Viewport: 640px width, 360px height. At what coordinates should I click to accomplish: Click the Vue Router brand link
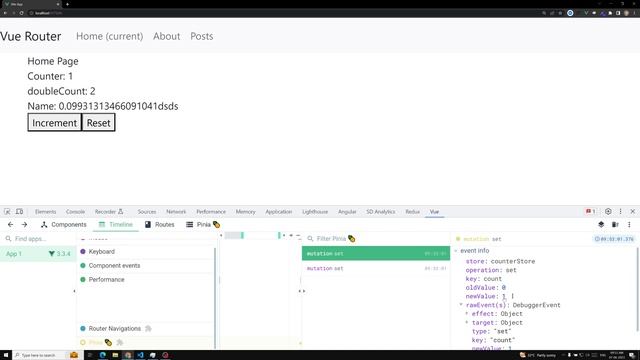(x=31, y=36)
